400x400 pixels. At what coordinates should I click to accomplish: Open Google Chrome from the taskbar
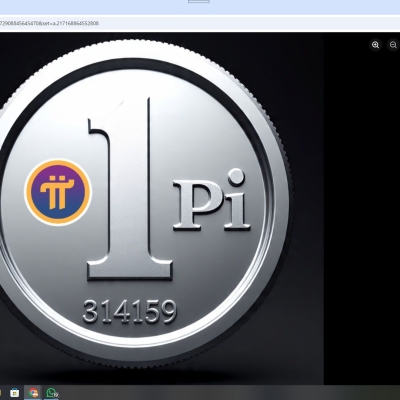coord(33,393)
